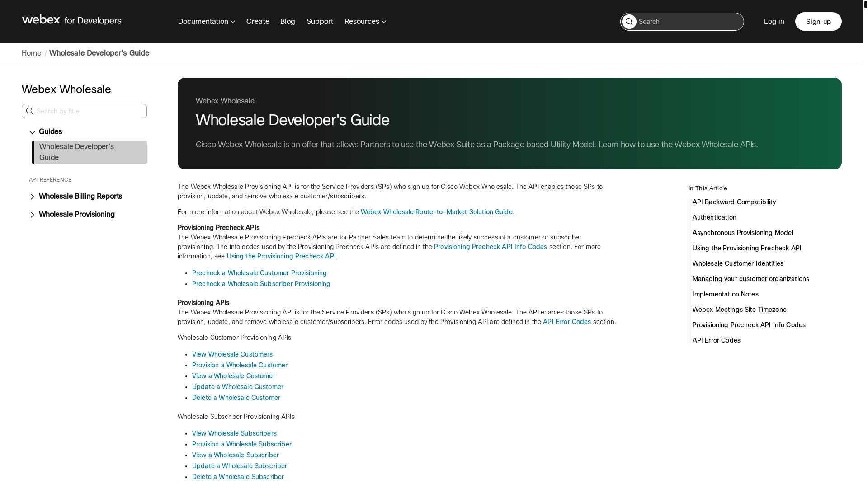Image resolution: width=868 pixels, height=488 pixels.
Task: Jump to Using the Provisioning Precheck API in article nav
Action: point(746,248)
